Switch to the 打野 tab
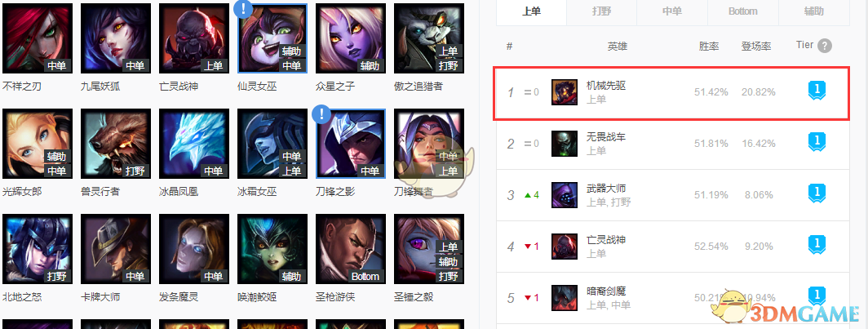868x329 pixels. coord(602,11)
